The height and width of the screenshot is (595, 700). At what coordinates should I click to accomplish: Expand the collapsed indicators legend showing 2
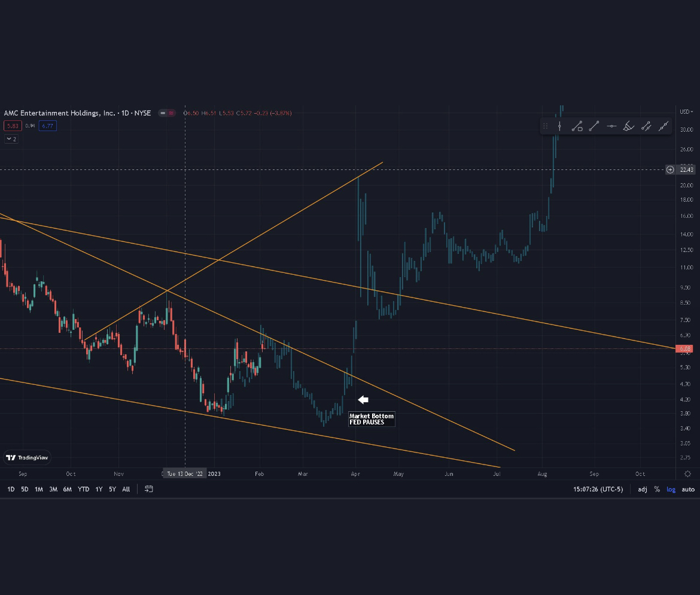pos(11,139)
